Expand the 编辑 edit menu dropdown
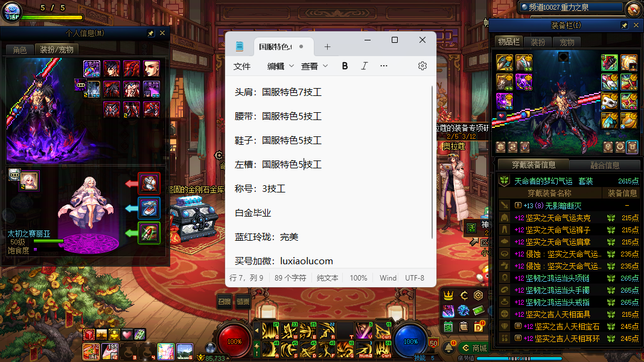The height and width of the screenshot is (362, 644). (281, 66)
